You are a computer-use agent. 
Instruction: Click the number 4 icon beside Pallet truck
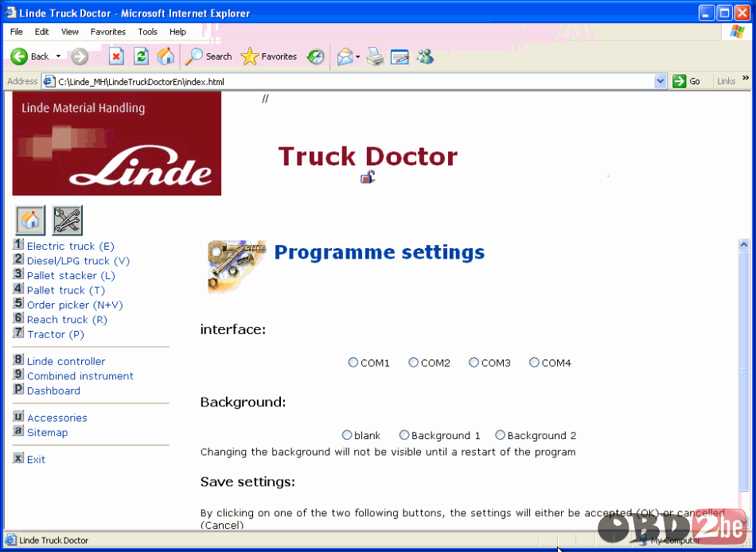pyautogui.click(x=18, y=288)
